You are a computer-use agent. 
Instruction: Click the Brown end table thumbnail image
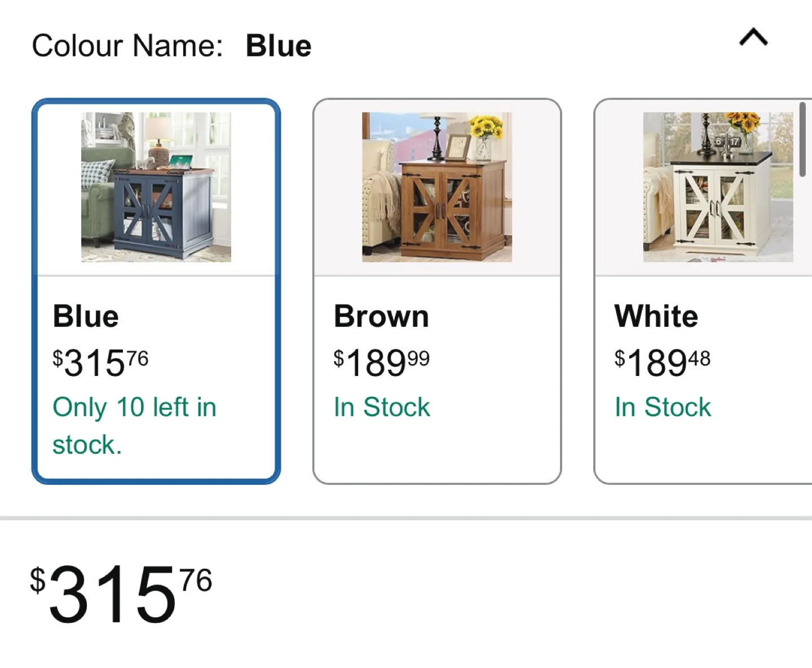[x=438, y=186]
